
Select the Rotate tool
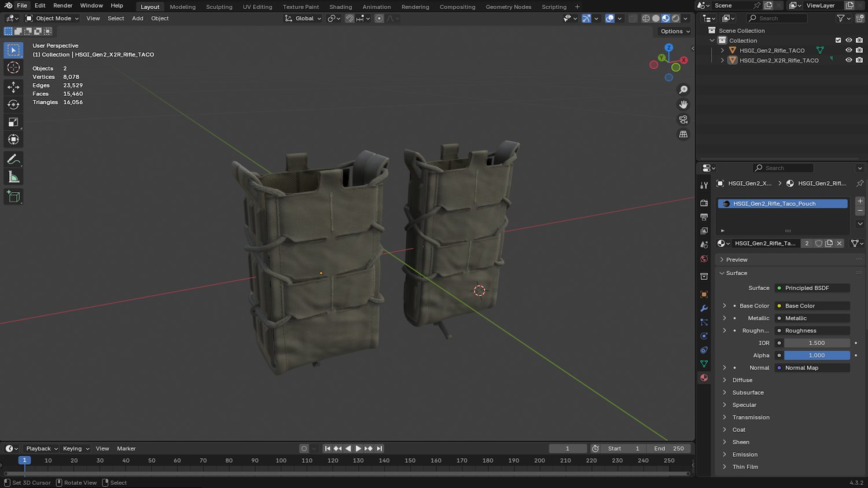tap(13, 105)
